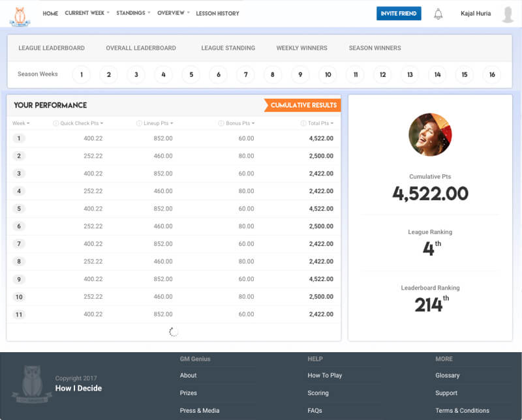The width and height of the screenshot is (522, 420).
Task: Select season week 10
Action: tap(328, 74)
